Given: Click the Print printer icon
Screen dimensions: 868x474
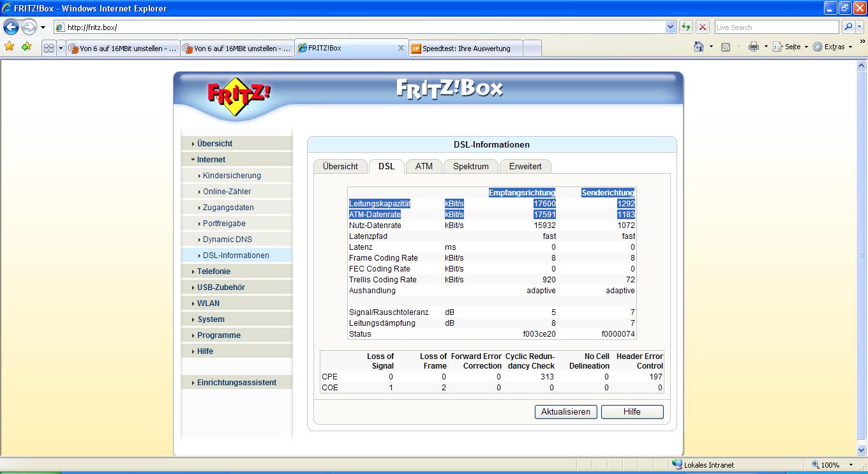Looking at the screenshot, I should click(x=754, y=47).
